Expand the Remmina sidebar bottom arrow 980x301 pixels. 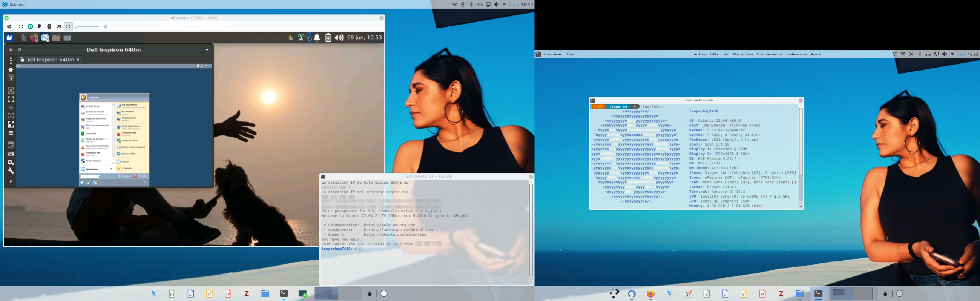[x=11, y=181]
